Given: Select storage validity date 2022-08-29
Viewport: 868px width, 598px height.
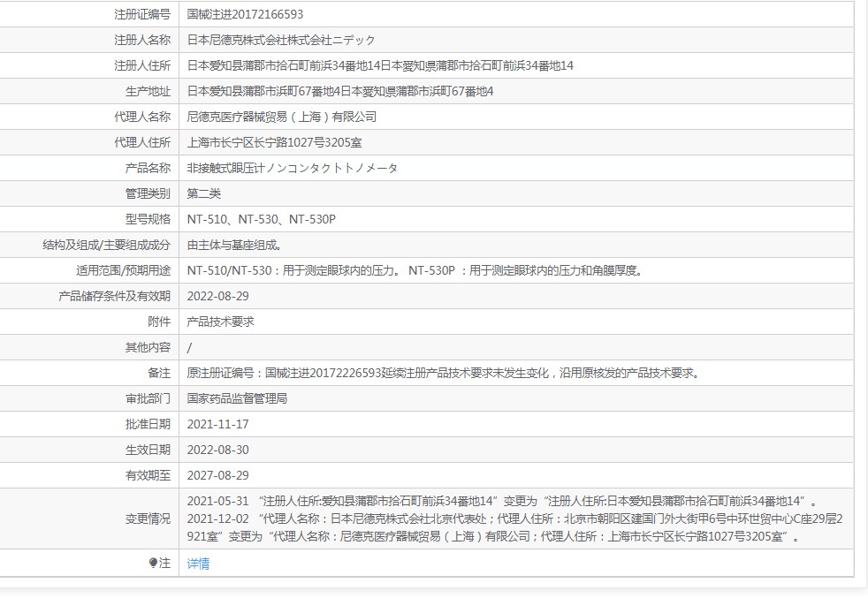Looking at the screenshot, I should pos(218,297).
